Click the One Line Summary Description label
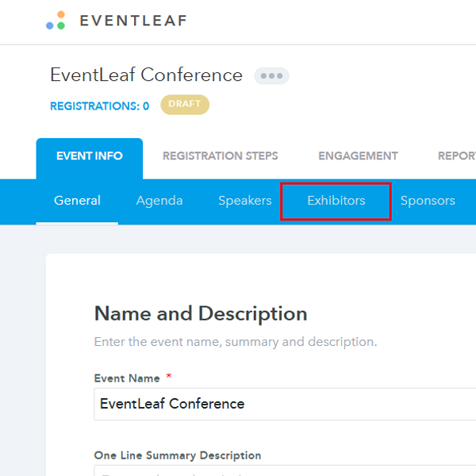 pos(178,455)
